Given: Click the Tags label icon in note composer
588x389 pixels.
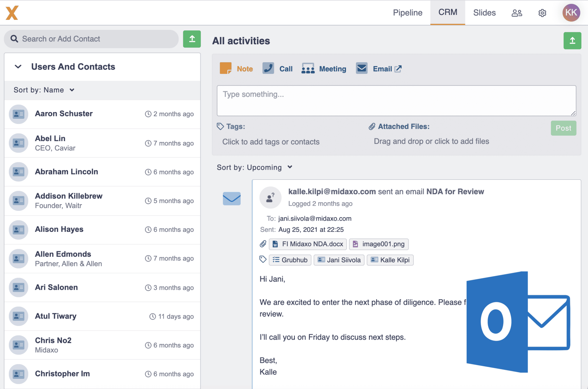Looking at the screenshot, I should click(220, 126).
